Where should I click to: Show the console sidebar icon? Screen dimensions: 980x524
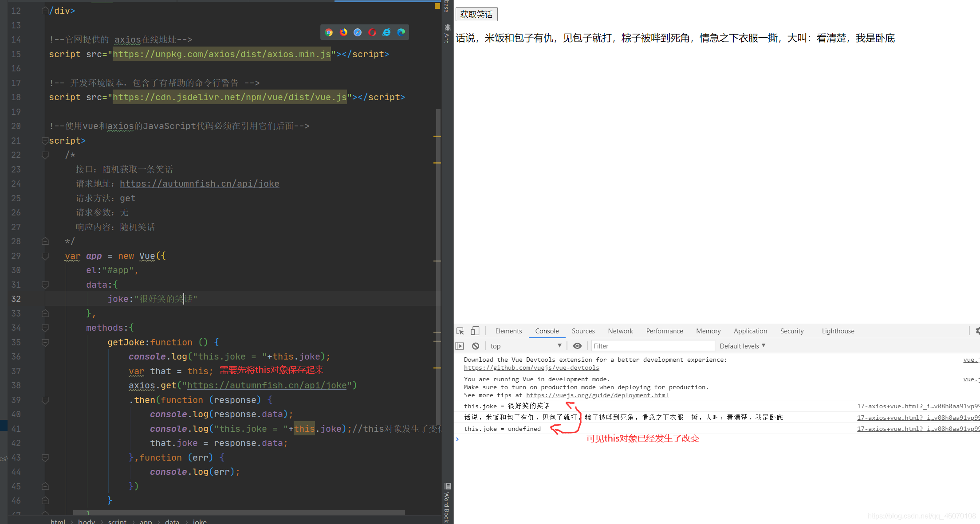[460, 346]
